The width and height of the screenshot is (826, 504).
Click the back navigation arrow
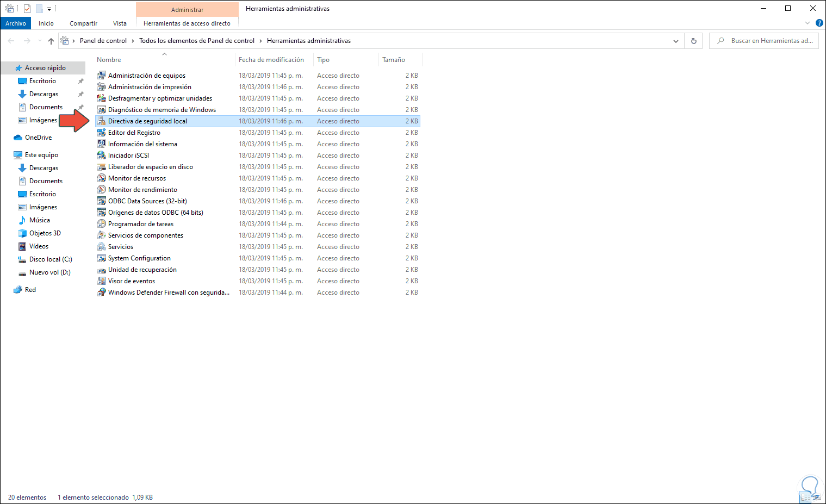coord(11,40)
